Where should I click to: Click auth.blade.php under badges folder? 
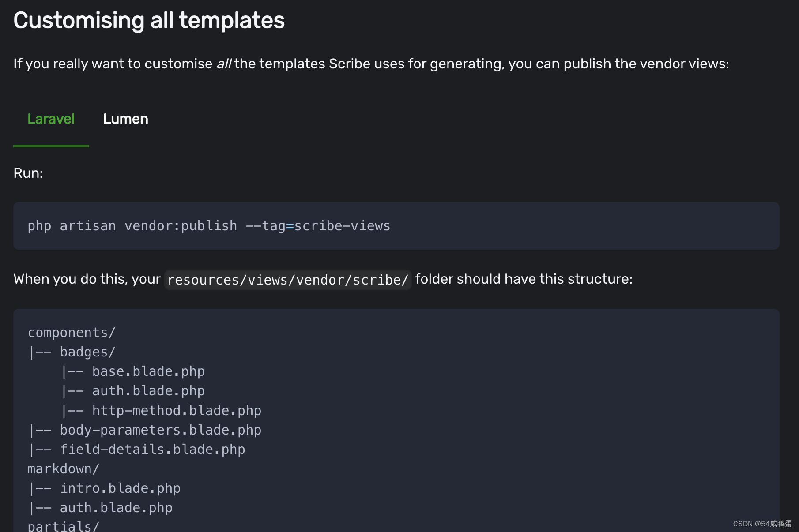[x=148, y=391]
